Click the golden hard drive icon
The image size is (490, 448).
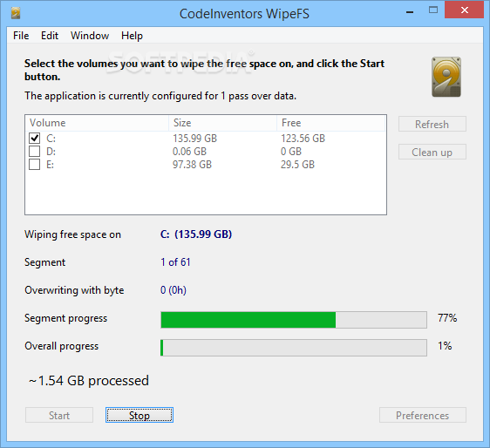(x=446, y=77)
